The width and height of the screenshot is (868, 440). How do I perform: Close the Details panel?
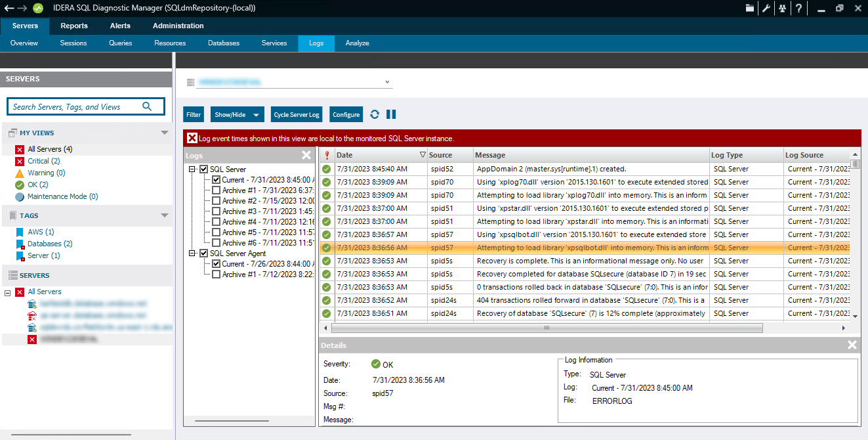[852, 345]
